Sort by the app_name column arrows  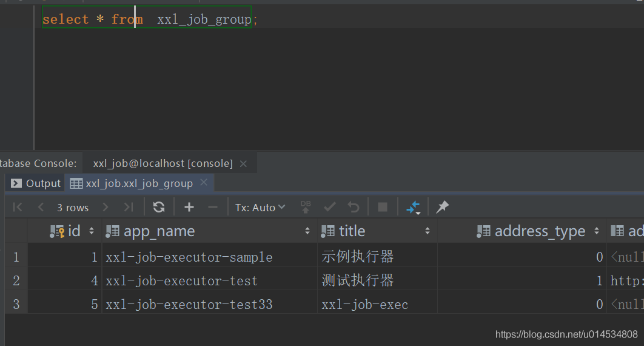[307, 231]
